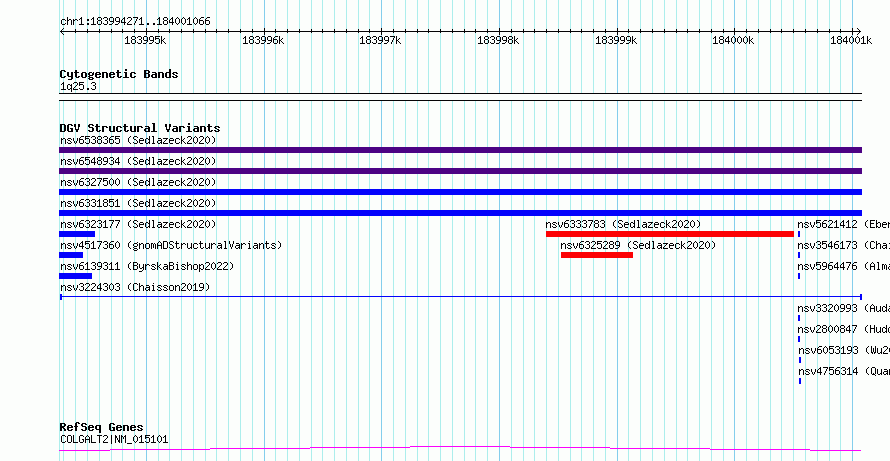
Task: Click the 184000k ruler tick label
Action: tap(733, 40)
